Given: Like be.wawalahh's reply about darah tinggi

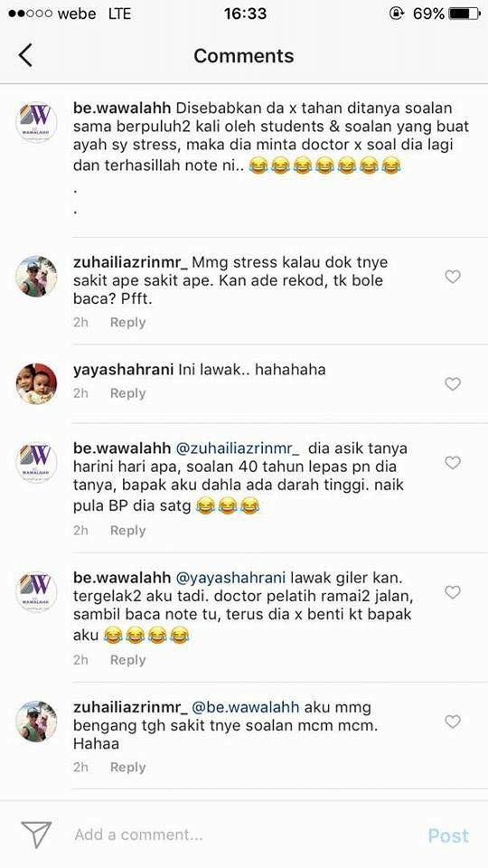Looking at the screenshot, I should pos(453,463).
